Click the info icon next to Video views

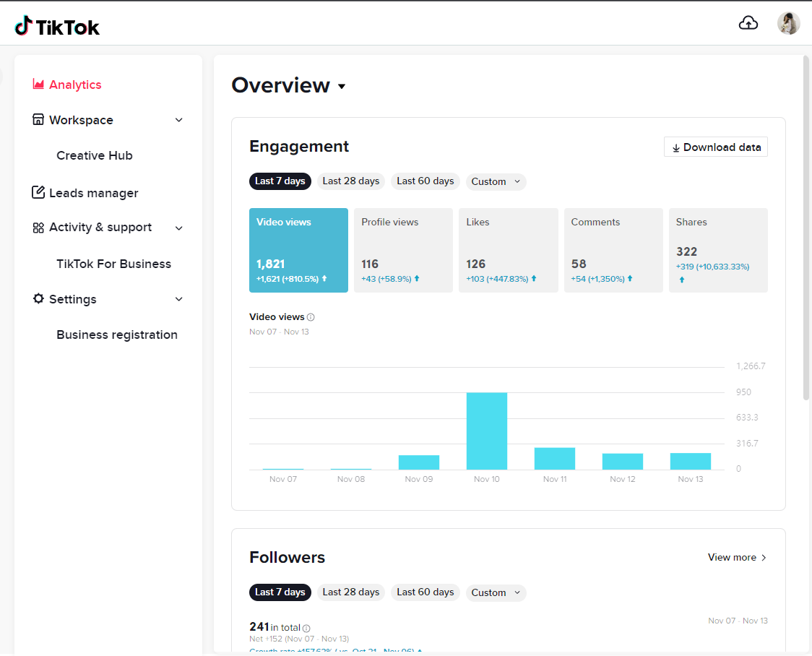[x=311, y=317]
